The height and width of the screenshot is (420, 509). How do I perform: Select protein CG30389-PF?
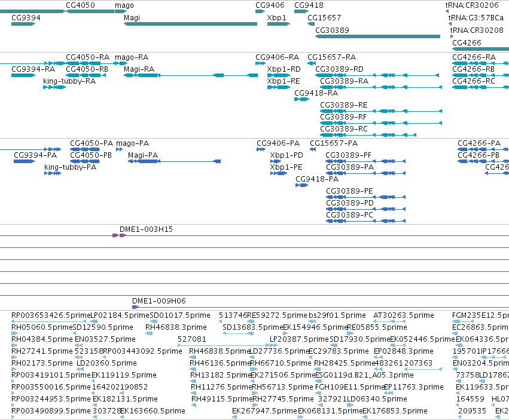coord(365,161)
